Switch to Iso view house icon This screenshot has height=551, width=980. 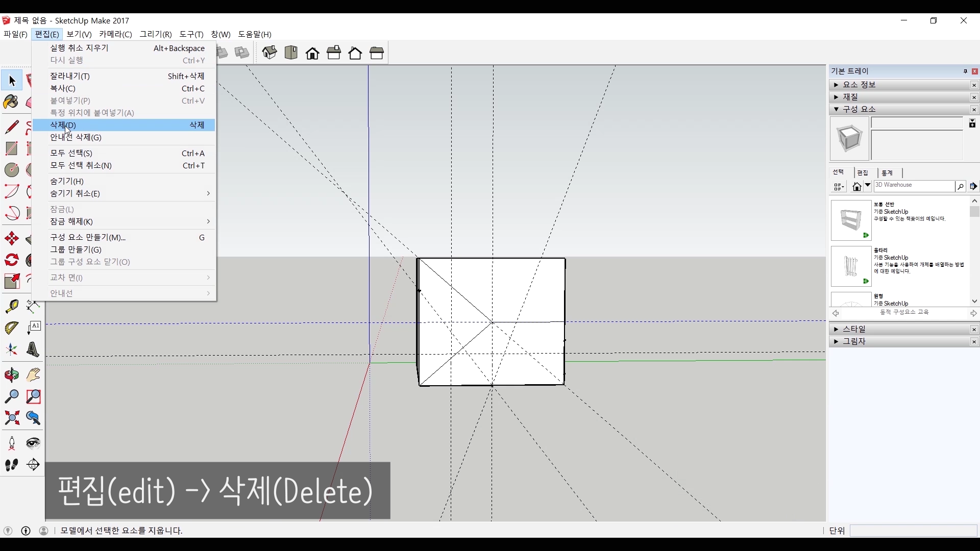[269, 53]
